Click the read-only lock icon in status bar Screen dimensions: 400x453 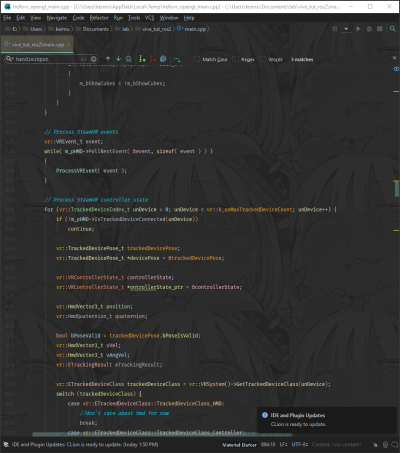pyautogui.click(x=375, y=445)
